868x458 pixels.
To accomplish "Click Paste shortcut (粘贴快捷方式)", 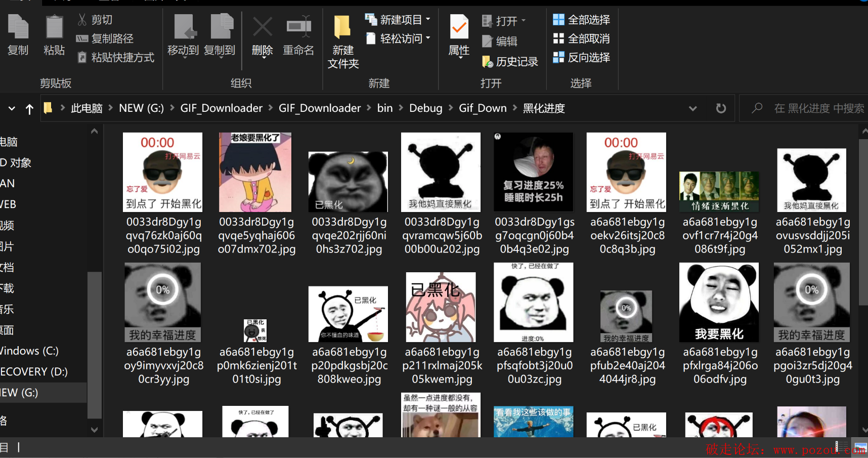I will (115, 57).
